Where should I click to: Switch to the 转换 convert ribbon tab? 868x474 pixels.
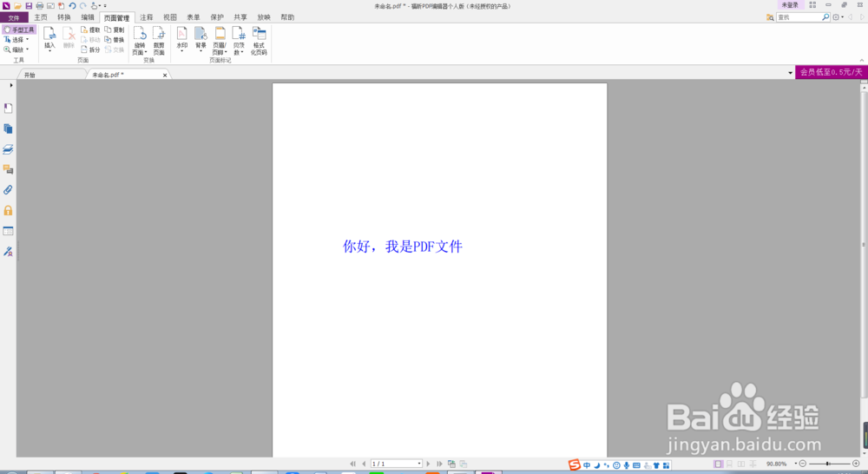pos(63,17)
